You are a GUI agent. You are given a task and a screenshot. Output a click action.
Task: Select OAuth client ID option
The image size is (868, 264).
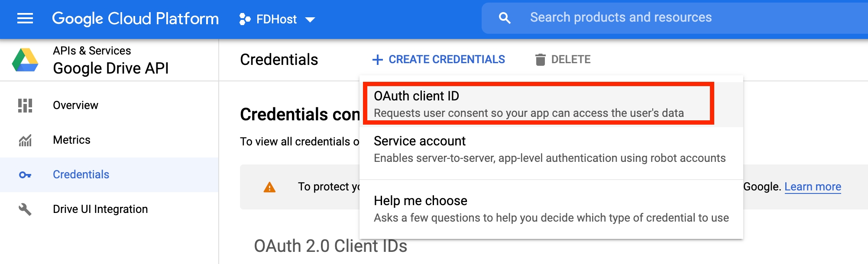[x=538, y=104]
